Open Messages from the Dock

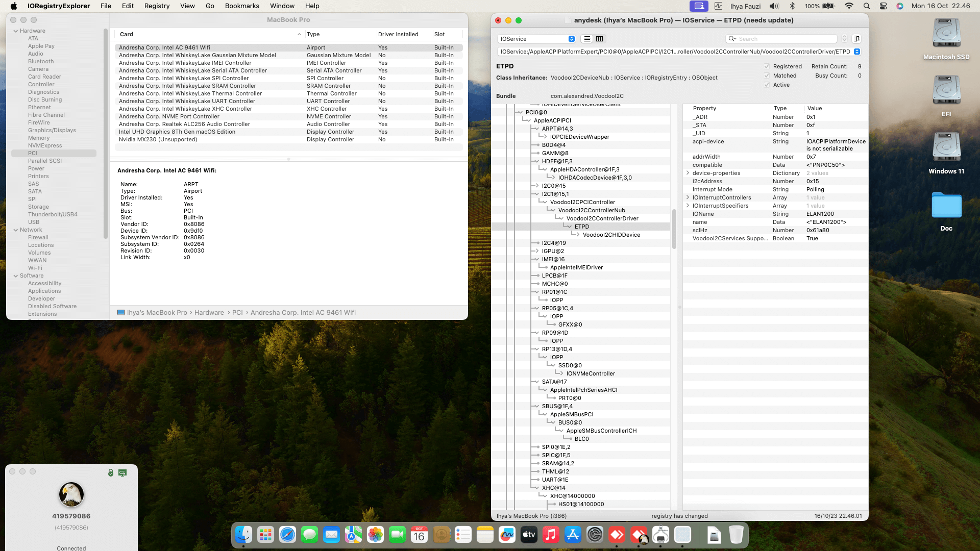click(x=309, y=535)
